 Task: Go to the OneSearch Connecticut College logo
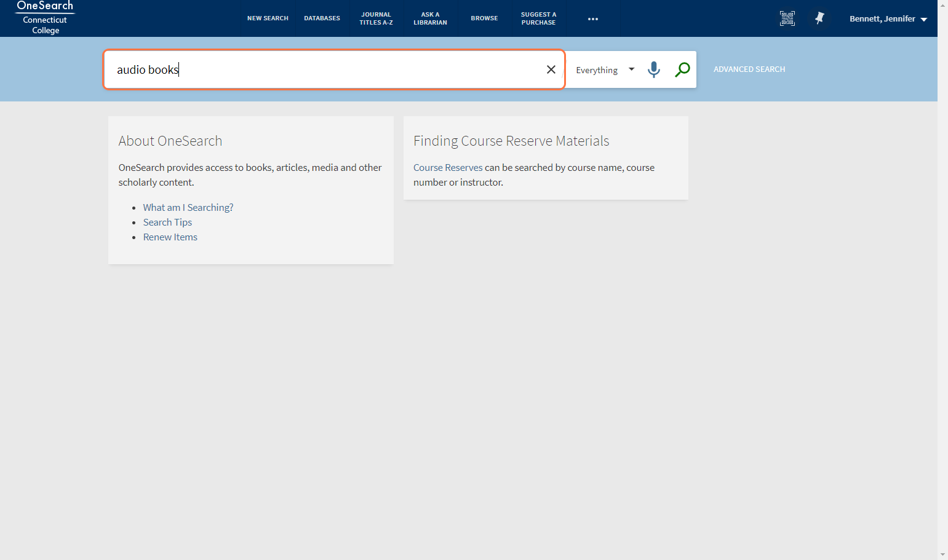[x=45, y=18]
